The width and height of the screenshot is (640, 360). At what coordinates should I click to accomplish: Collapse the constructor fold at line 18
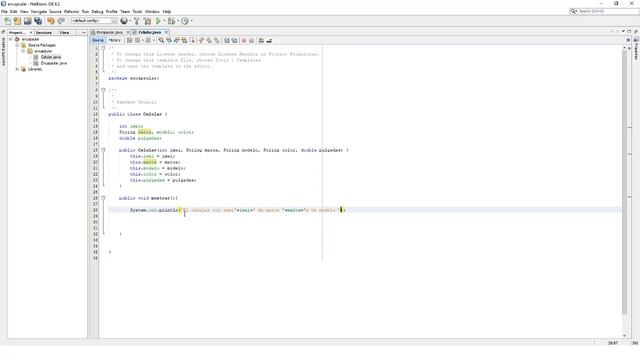pos(103,150)
